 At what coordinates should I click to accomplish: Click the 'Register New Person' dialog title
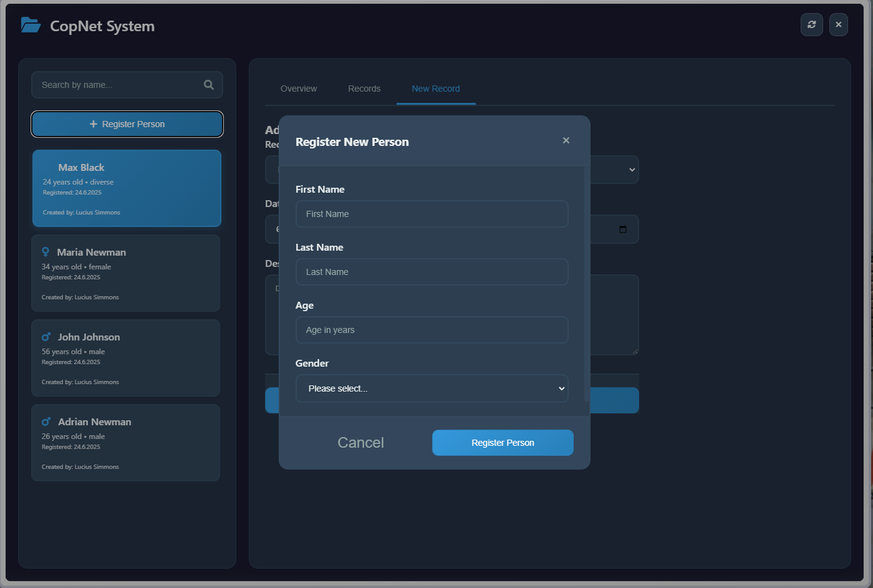pyautogui.click(x=352, y=142)
